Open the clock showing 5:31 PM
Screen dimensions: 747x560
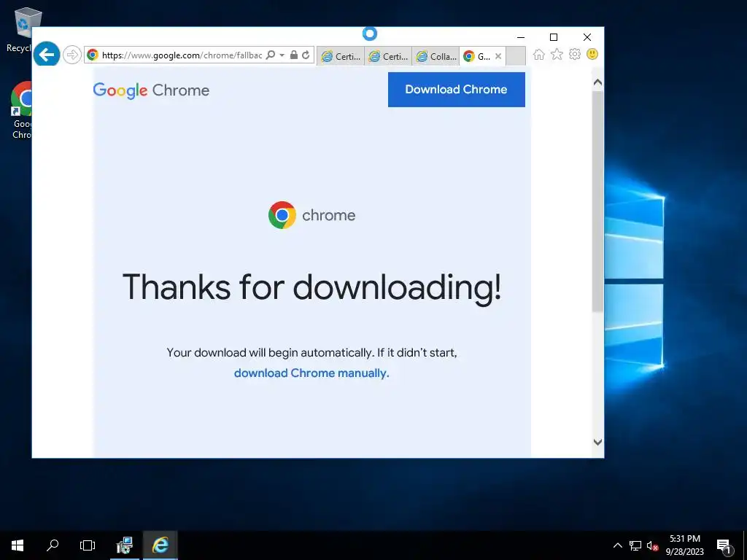(685, 545)
